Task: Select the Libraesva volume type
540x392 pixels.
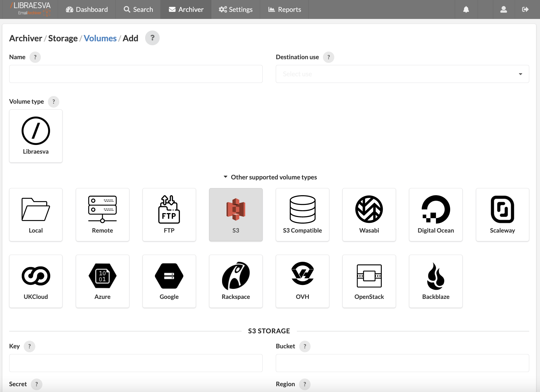Action: [x=36, y=136]
